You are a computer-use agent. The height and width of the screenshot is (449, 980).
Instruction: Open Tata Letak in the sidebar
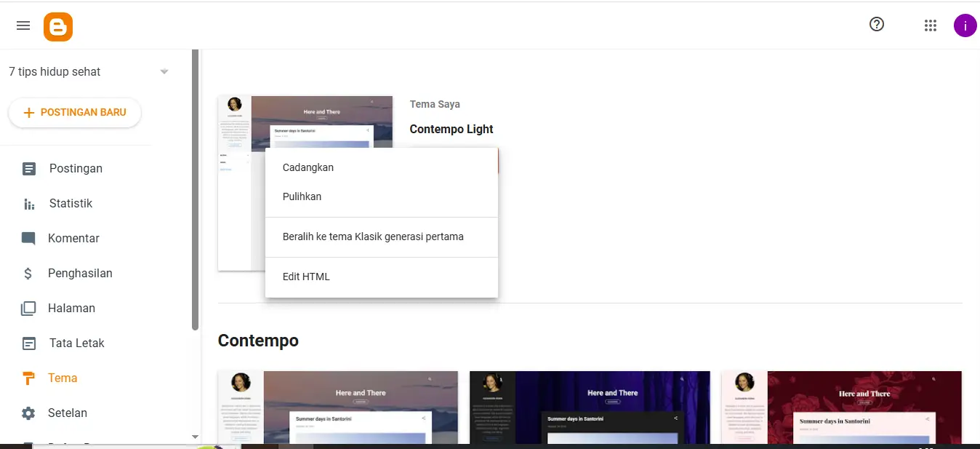point(76,343)
